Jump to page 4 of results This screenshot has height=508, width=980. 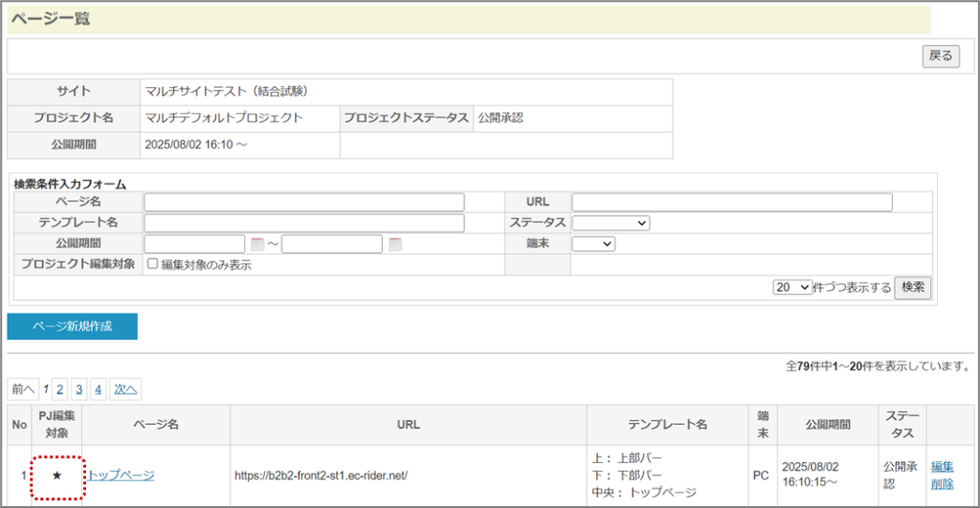click(99, 389)
